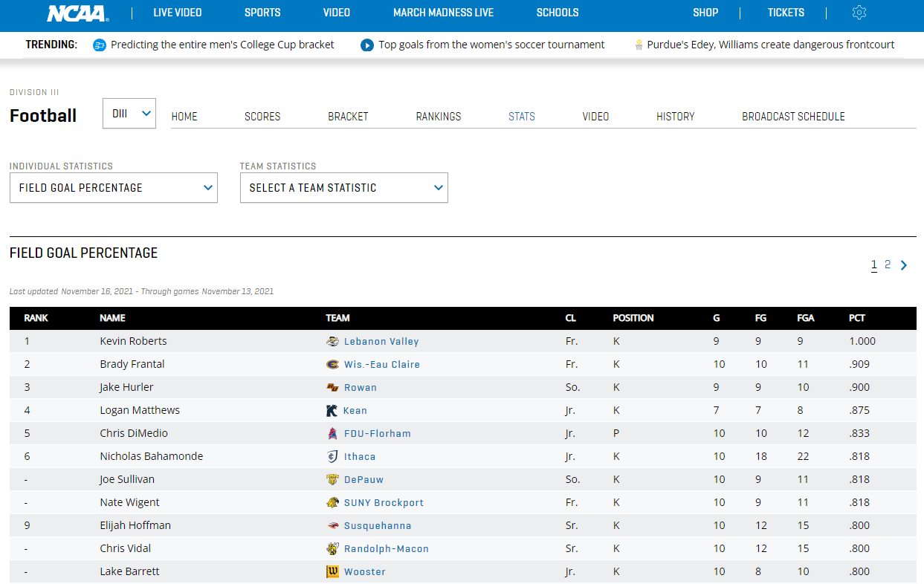This screenshot has height=584, width=924.
Task: Click the Ithaca team logo
Action: pyautogui.click(x=332, y=457)
